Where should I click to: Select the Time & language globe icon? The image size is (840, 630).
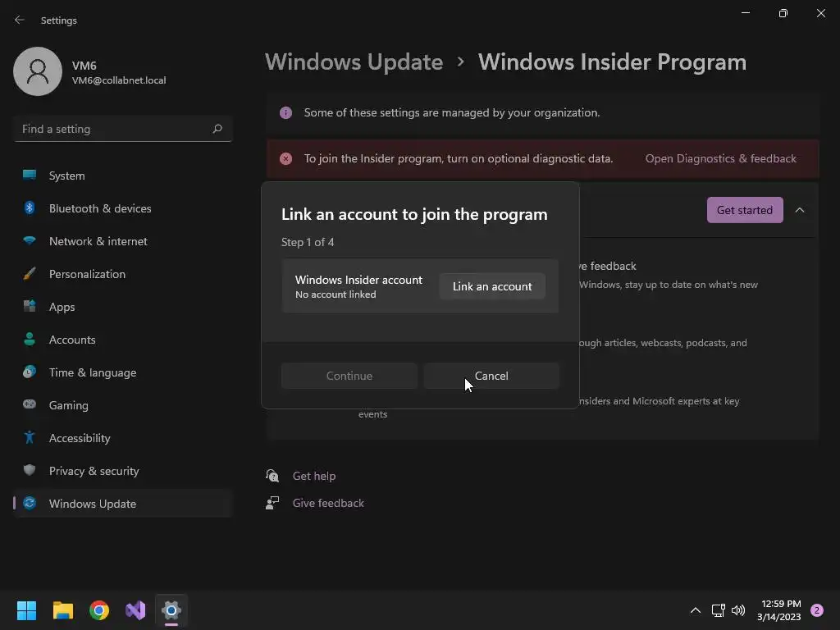[x=30, y=372]
